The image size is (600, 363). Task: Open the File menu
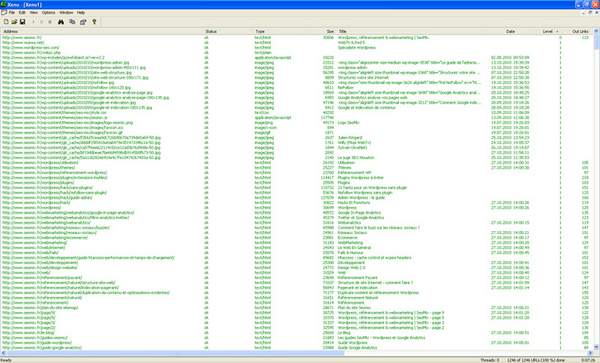click(12, 13)
